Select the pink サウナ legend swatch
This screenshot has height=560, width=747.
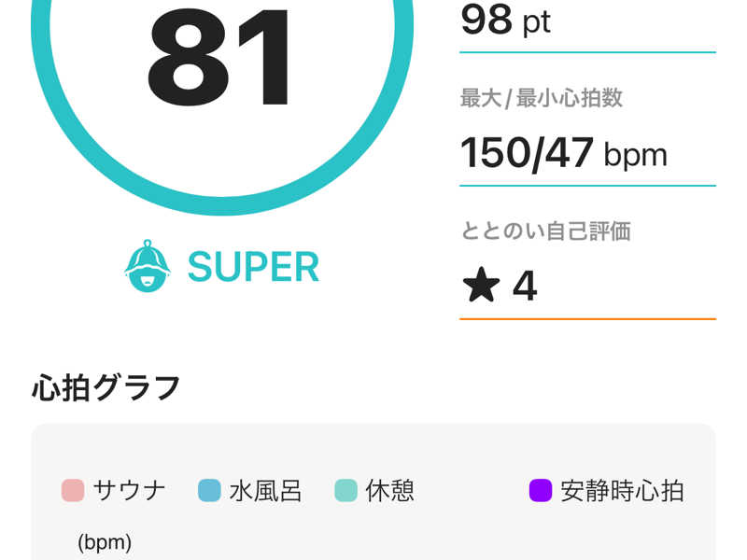(x=73, y=491)
